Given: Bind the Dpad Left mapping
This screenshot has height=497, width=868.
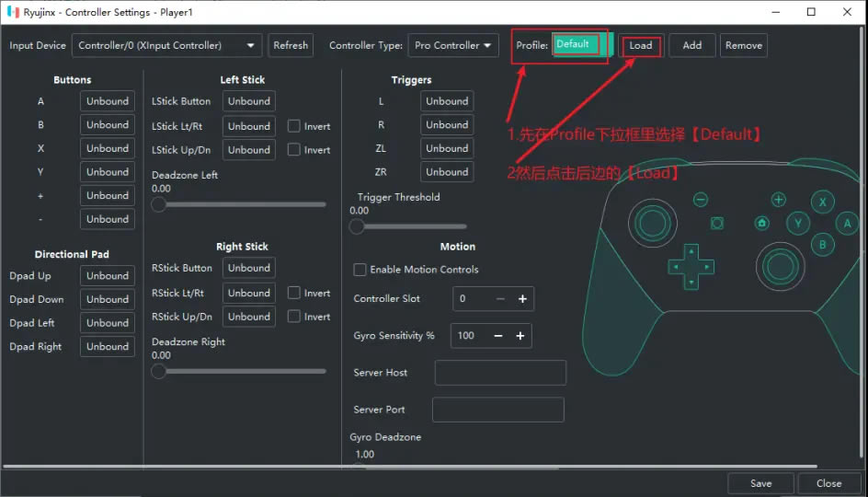Looking at the screenshot, I should [108, 322].
